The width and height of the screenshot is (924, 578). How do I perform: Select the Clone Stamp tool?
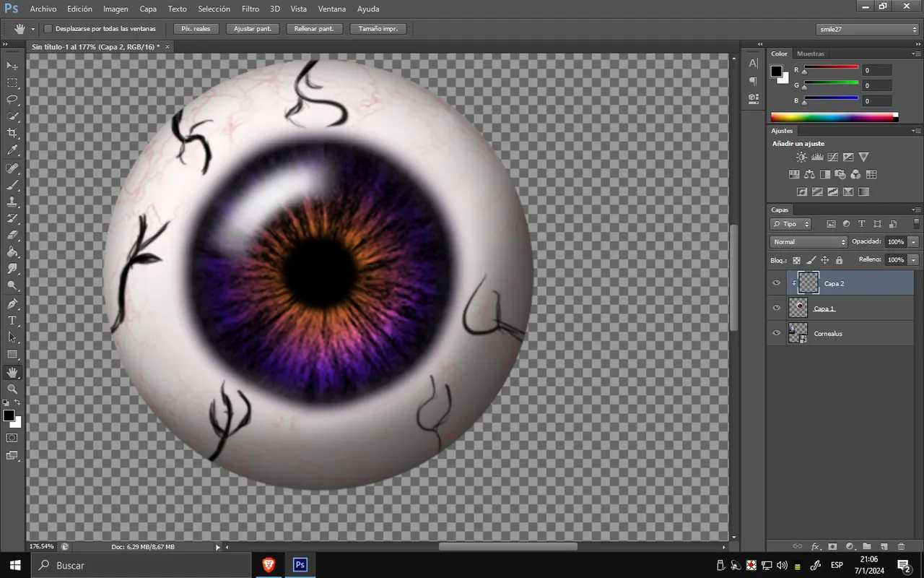tap(12, 202)
